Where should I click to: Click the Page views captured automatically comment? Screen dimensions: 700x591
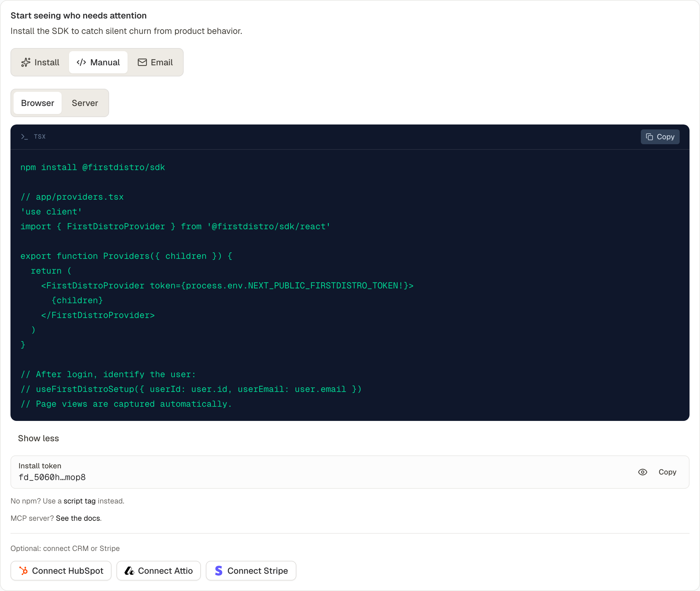[x=126, y=404]
